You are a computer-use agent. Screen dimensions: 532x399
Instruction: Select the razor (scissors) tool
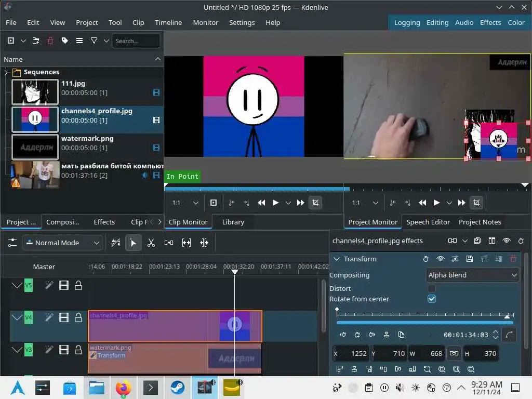(x=151, y=243)
